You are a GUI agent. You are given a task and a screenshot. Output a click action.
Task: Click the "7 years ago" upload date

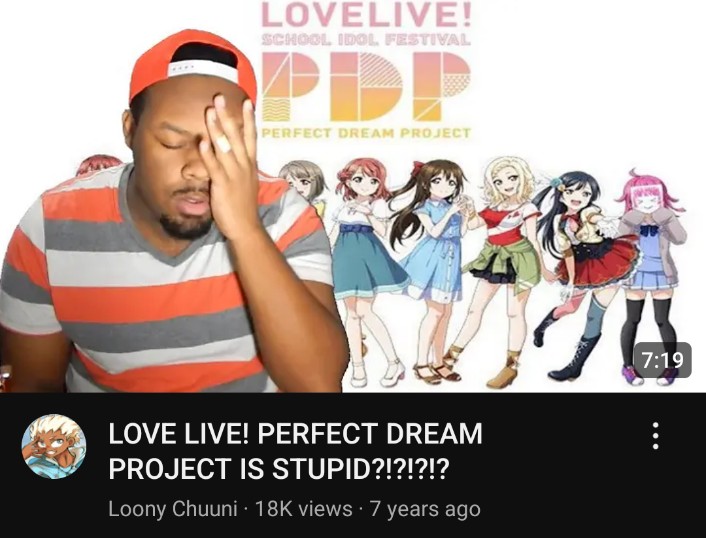pyautogui.click(x=425, y=509)
